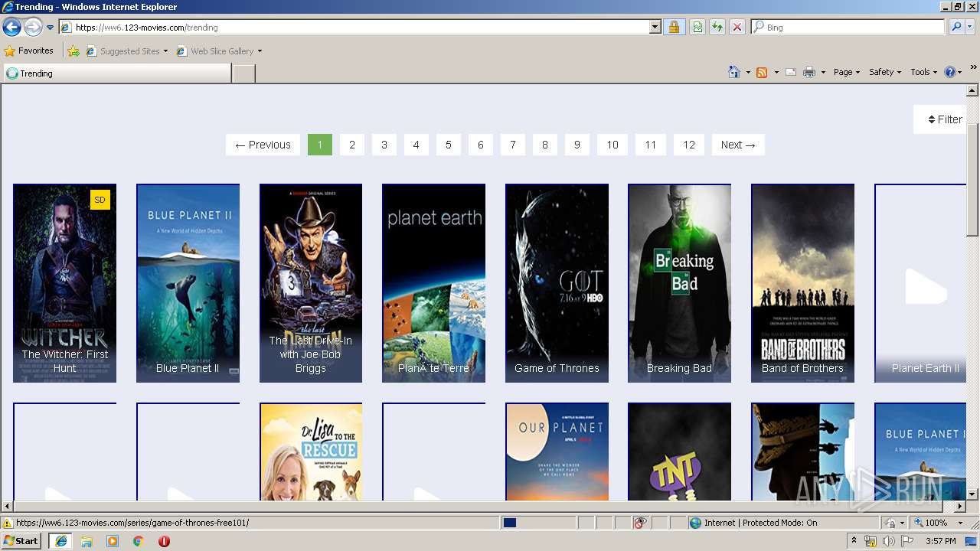
Task: Go to page 8
Action: pyautogui.click(x=545, y=145)
